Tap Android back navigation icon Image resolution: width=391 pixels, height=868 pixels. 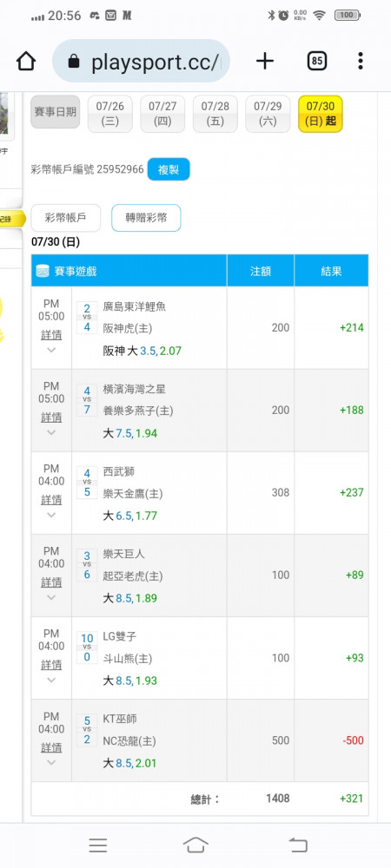tap(297, 845)
